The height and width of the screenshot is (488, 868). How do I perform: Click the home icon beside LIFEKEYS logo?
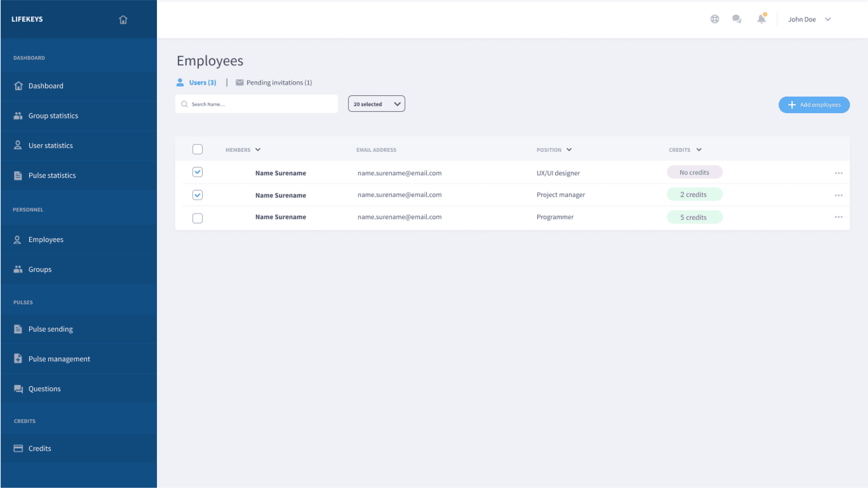(x=123, y=20)
